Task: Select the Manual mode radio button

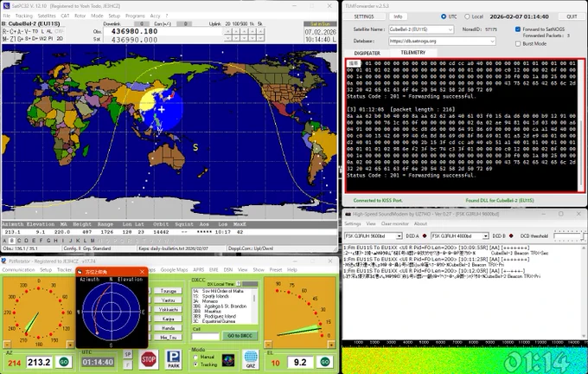Action: tap(195, 357)
